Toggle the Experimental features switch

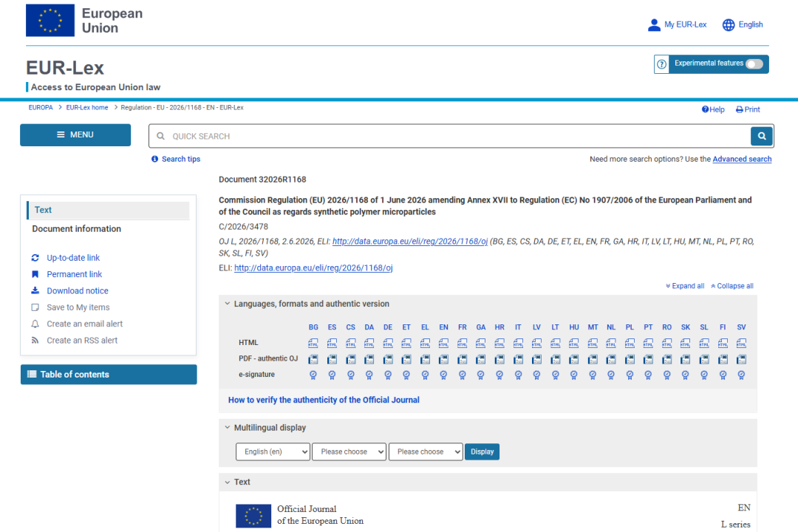click(x=754, y=64)
